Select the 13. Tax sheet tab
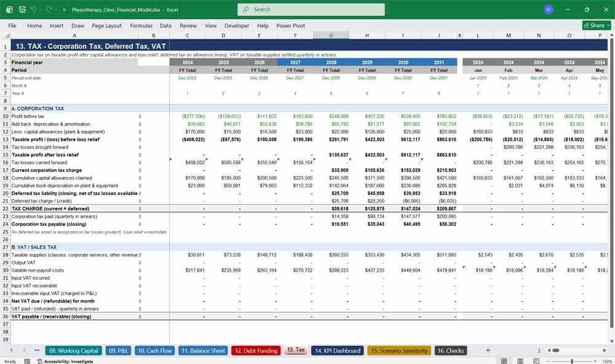The image size is (615, 364). tap(296, 350)
